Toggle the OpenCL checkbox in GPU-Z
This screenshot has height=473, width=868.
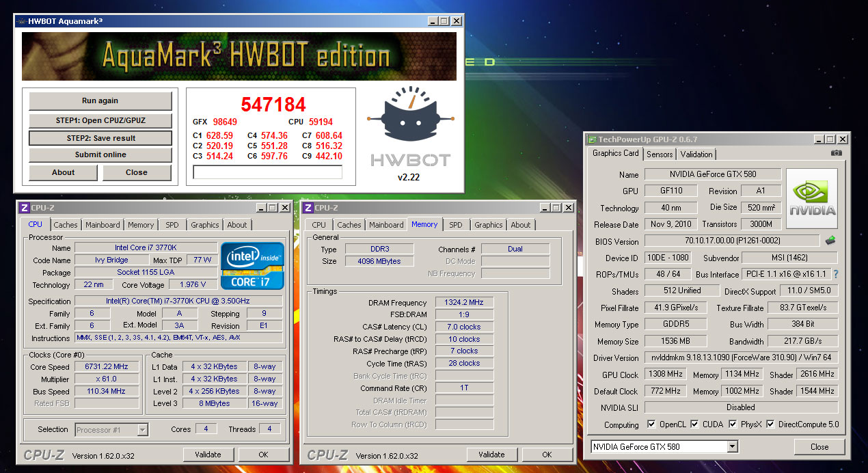pyautogui.click(x=651, y=424)
